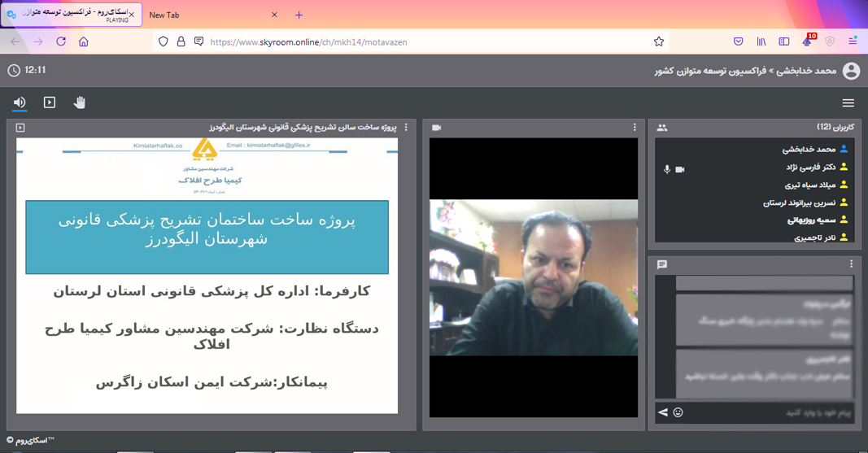Click the users group icon
The image size is (868, 453).
point(662,128)
